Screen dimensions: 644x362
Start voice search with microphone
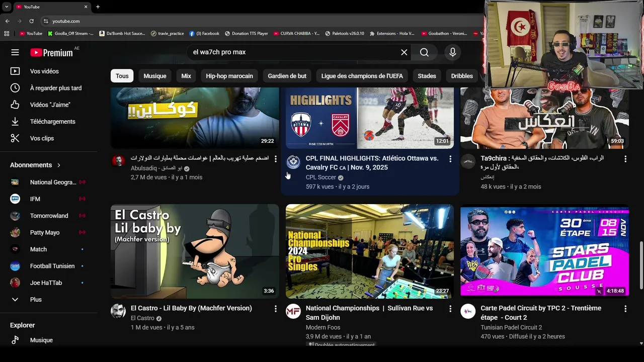[x=453, y=52]
